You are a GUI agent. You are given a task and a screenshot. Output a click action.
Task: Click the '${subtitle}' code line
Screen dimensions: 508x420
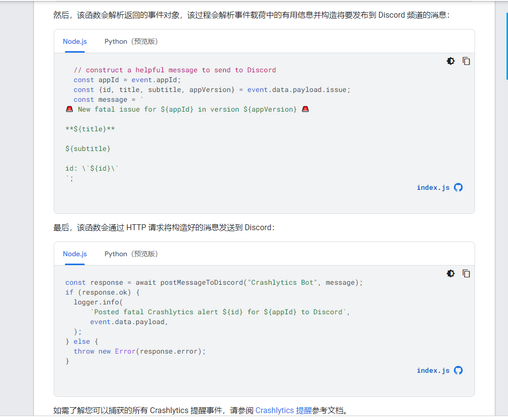coord(88,149)
